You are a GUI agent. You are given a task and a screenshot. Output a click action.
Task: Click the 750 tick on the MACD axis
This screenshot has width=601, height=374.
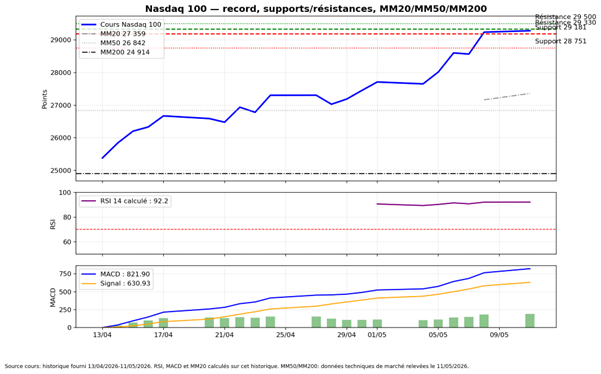(66, 274)
